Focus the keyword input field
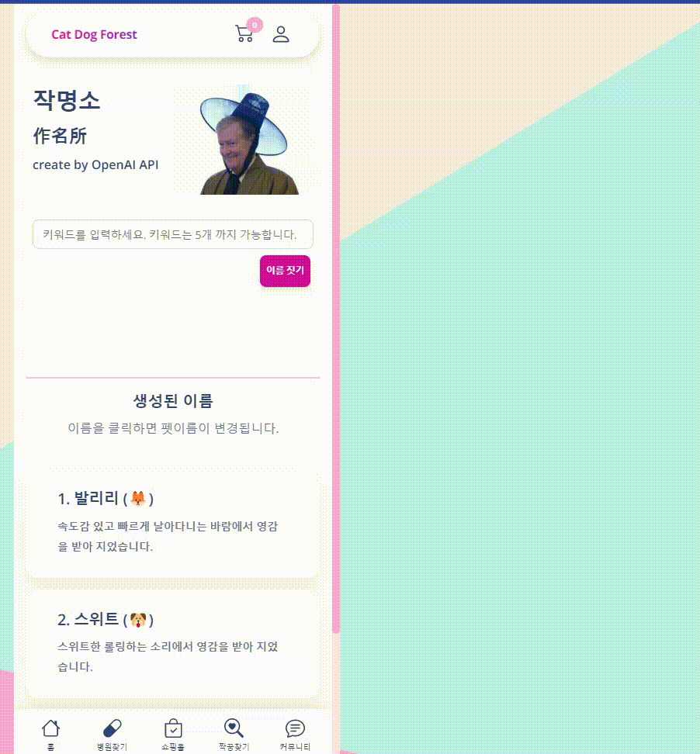 coord(173,234)
